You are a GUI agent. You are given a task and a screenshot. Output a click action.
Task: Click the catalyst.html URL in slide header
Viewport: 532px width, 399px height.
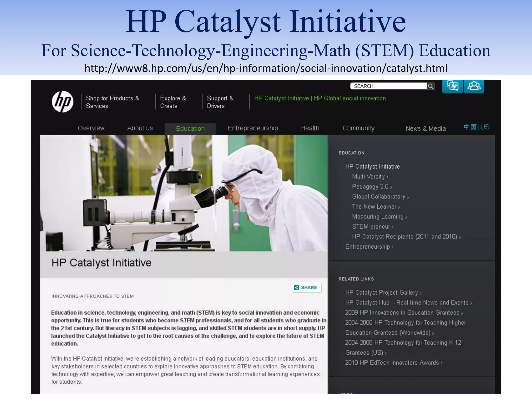point(266,68)
